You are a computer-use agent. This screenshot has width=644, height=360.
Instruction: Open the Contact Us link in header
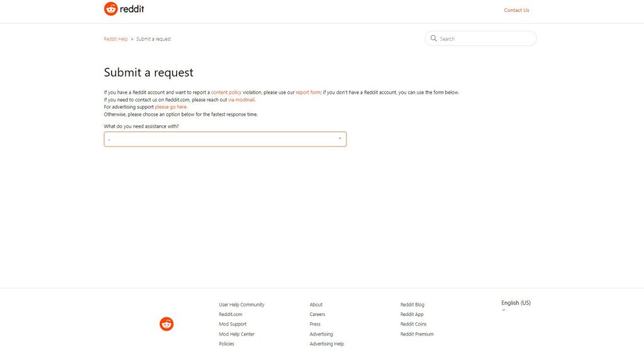pyautogui.click(x=516, y=10)
